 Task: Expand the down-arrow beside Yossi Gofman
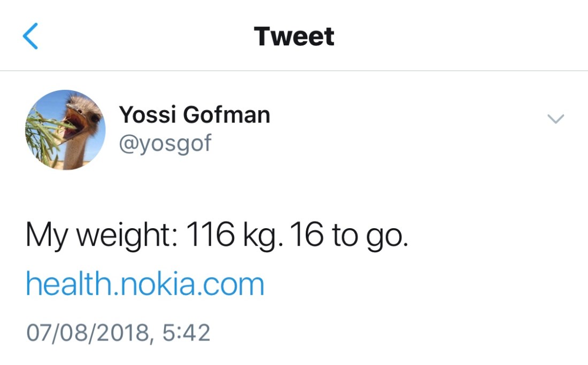tap(556, 119)
